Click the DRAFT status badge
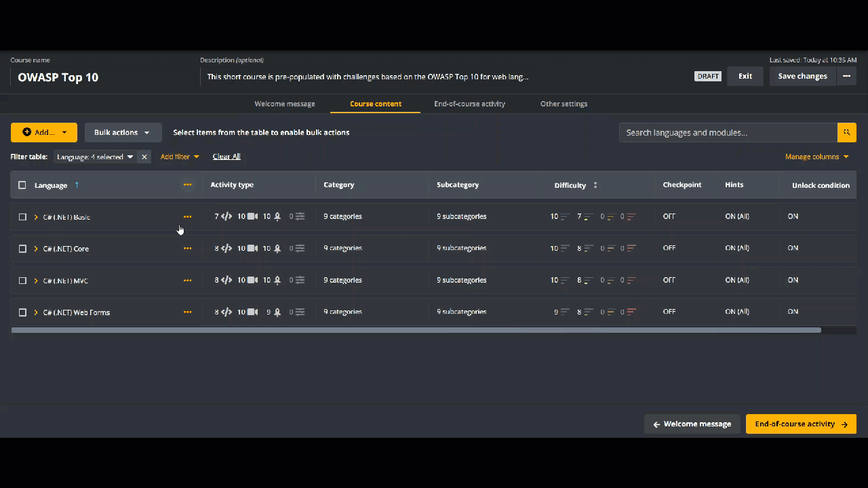Image resolution: width=868 pixels, height=488 pixels. (708, 76)
